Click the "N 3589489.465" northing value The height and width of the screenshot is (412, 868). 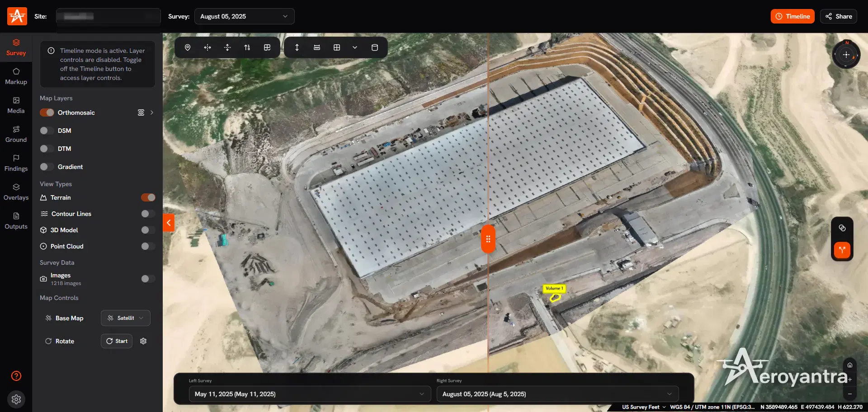point(779,407)
